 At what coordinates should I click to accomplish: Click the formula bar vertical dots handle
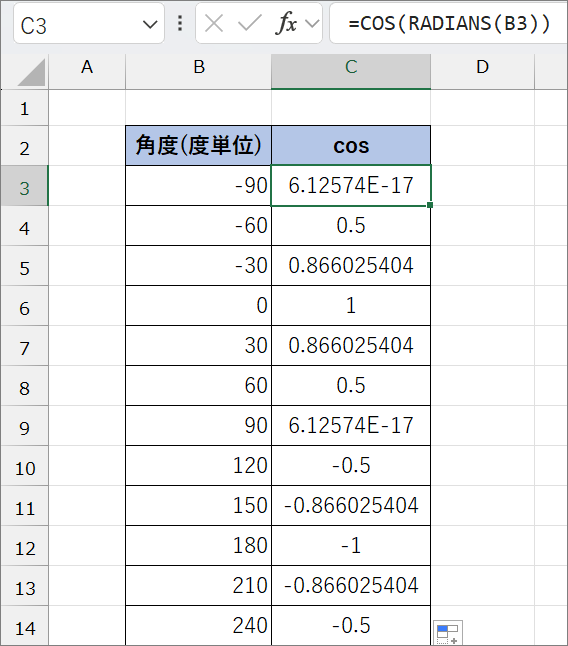[x=180, y=23]
